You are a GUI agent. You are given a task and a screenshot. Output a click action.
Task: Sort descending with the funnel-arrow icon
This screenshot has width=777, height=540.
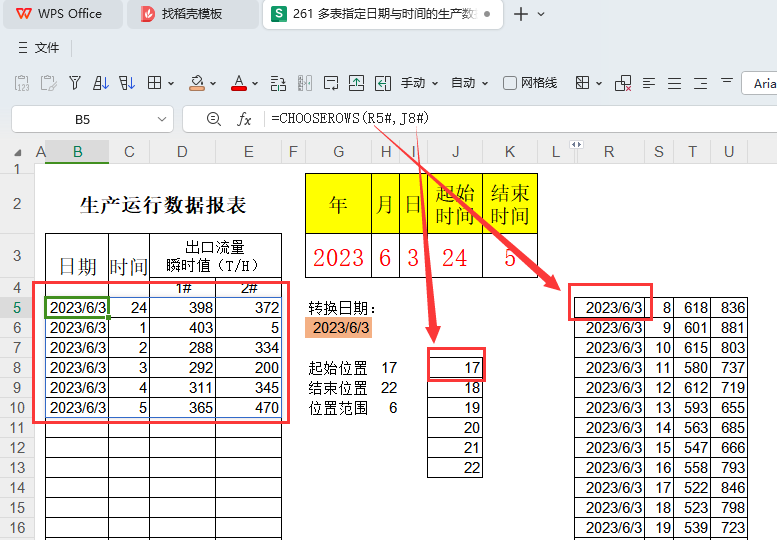click(127, 83)
